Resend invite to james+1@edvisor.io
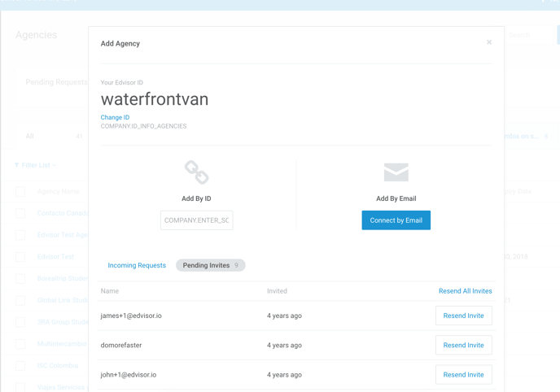The width and height of the screenshot is (560, 392). [464, 316]
